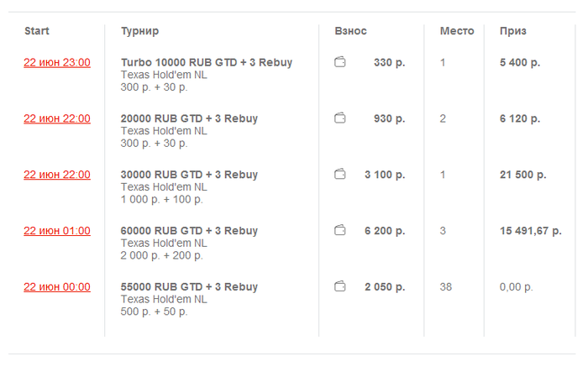Screen dimensions: 588x372
Task: Click wallet icon beside 930 р. buy-in
Action: coord(340,118)
